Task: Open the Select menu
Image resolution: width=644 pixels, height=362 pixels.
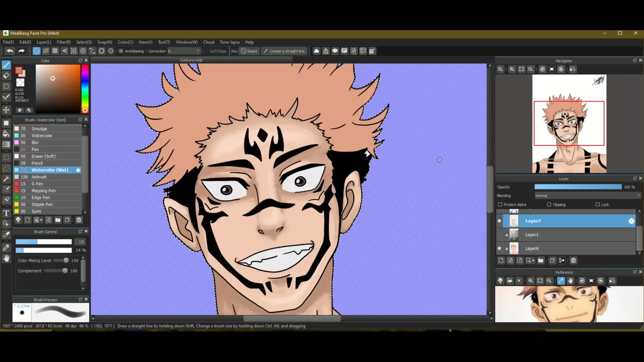Action: click(x=84, y=42)
